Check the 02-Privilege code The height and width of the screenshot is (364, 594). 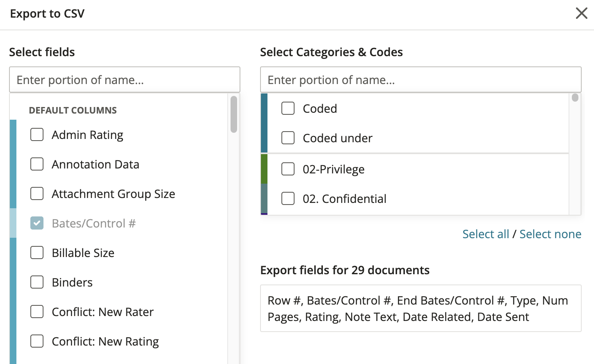(x=288, y=169)
